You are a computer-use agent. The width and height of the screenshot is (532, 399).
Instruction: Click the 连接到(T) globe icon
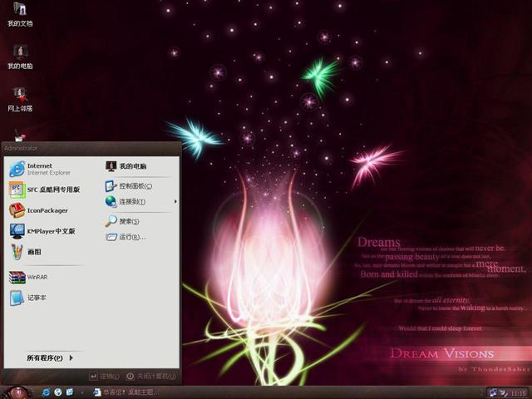111,201
